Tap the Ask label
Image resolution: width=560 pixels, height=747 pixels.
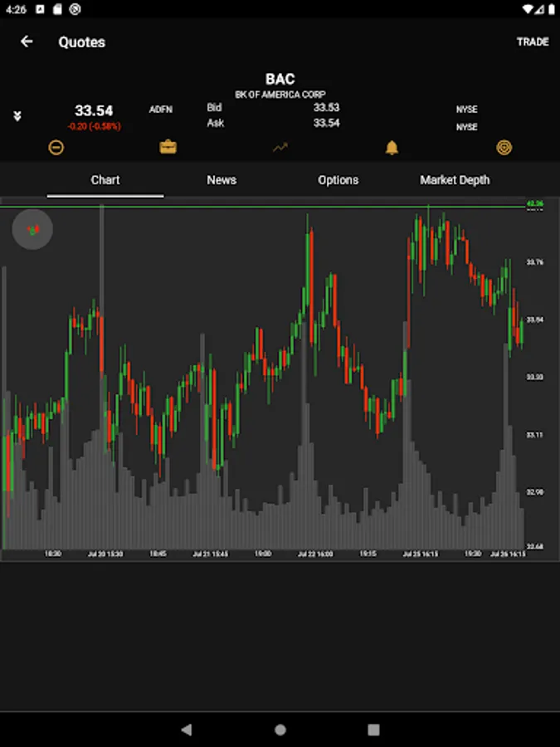[215, 123]
